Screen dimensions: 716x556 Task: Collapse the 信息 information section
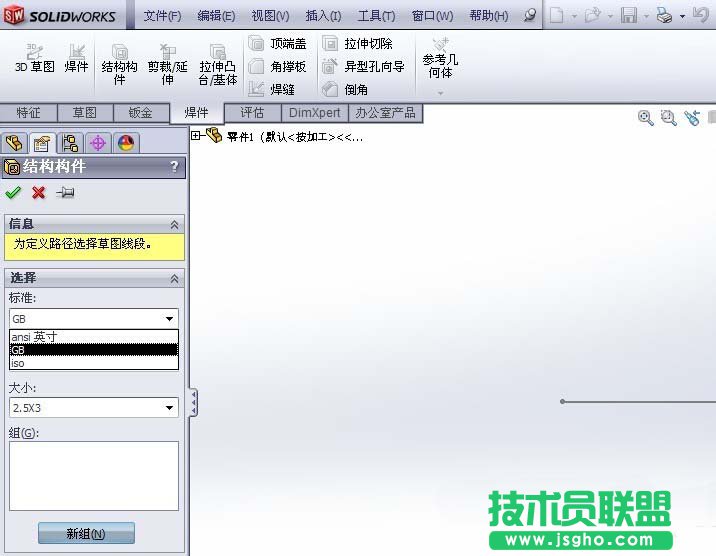[175, 225]
